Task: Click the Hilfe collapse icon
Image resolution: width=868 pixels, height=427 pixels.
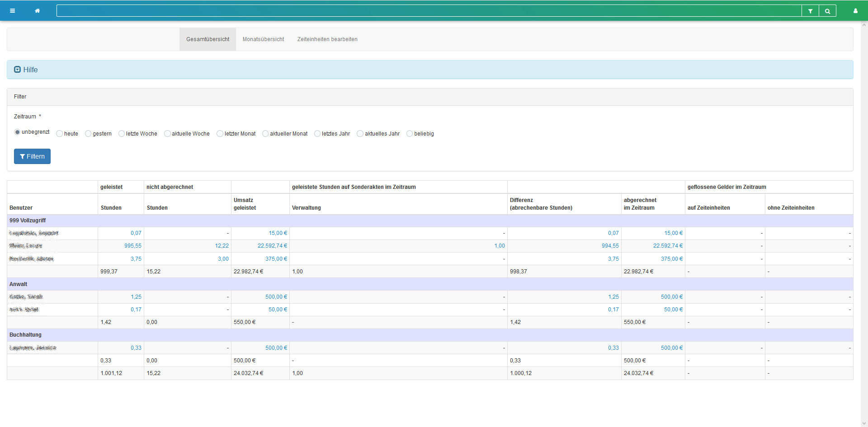Action: point(17,70)
